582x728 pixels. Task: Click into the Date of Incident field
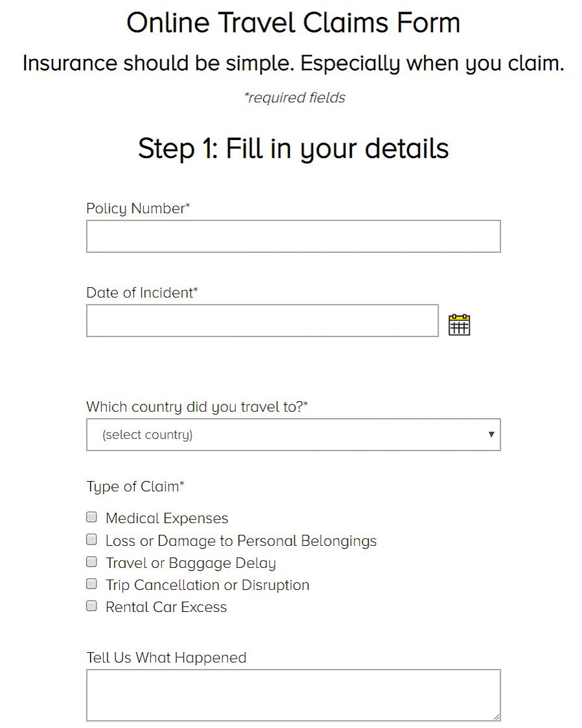coord(262,321)
